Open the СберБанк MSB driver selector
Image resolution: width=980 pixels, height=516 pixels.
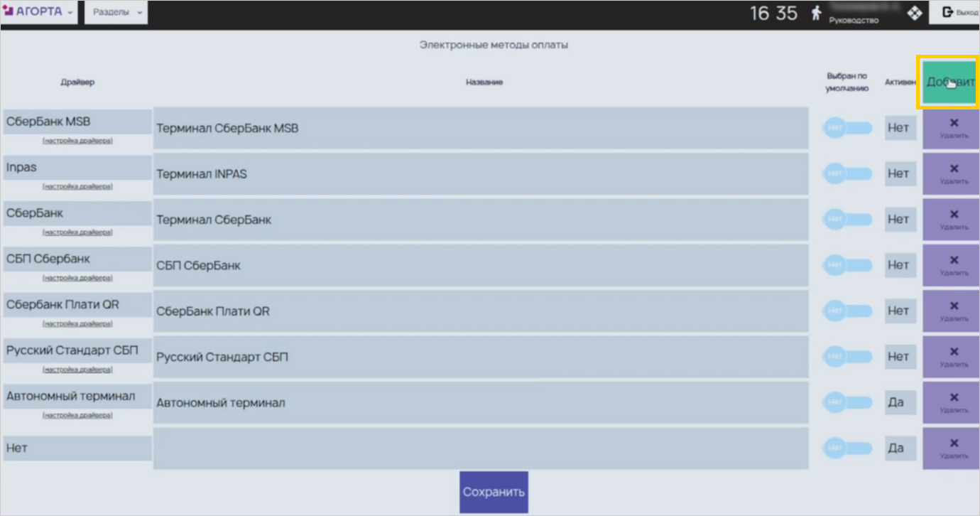[x=77, y=122]
